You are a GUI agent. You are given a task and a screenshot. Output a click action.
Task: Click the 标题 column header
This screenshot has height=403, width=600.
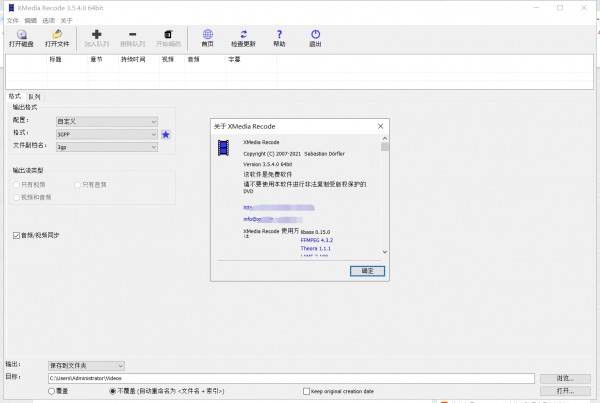[67, 59]
